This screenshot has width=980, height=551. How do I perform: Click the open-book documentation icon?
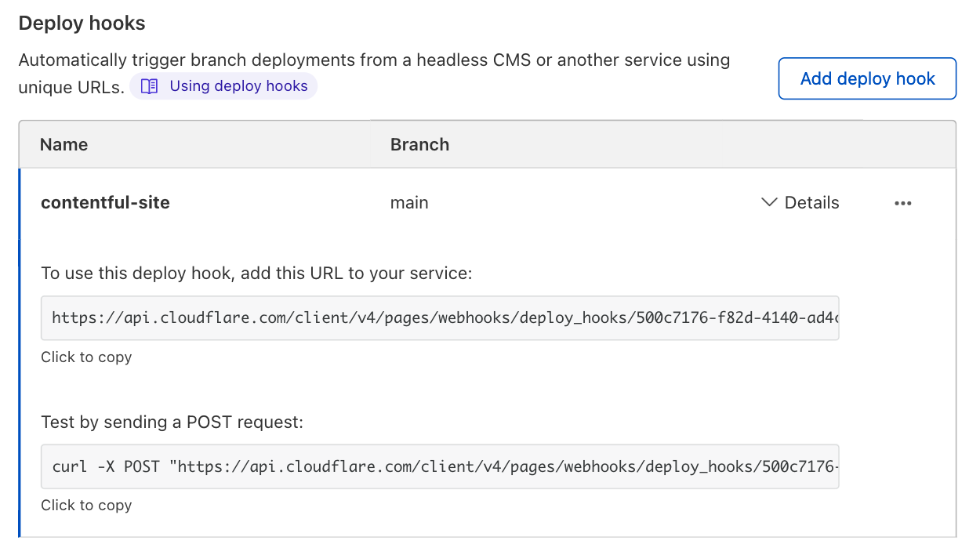pyautogui.click(x=148, y=85)
